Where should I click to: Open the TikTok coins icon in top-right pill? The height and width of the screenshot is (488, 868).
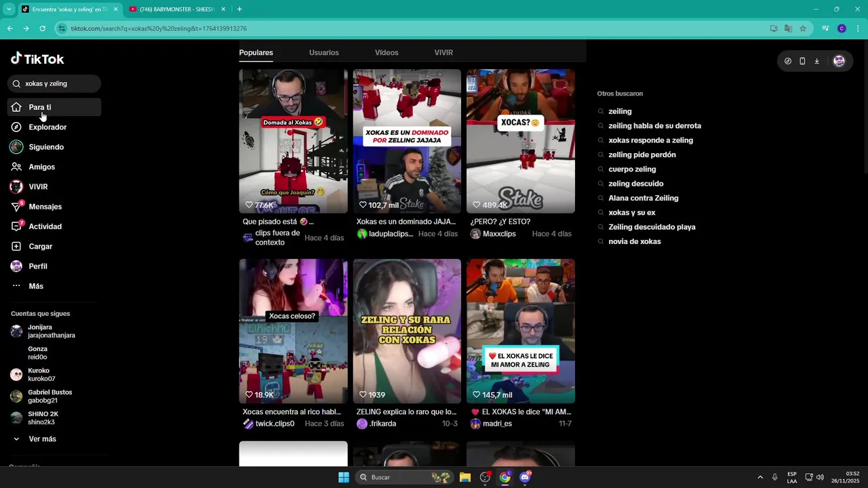(788, 61)
